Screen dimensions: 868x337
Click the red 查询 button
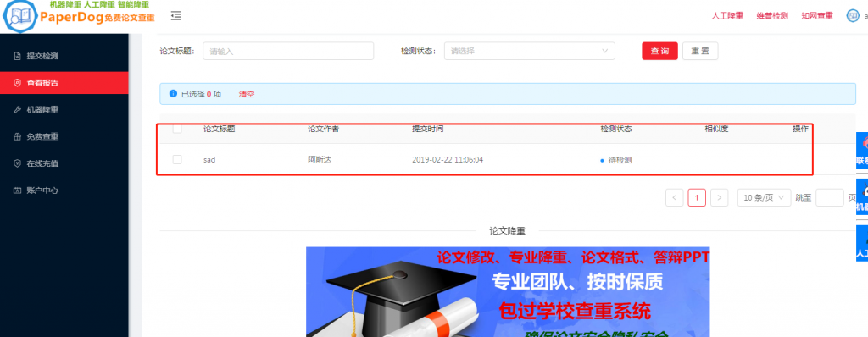coord(659,51)
